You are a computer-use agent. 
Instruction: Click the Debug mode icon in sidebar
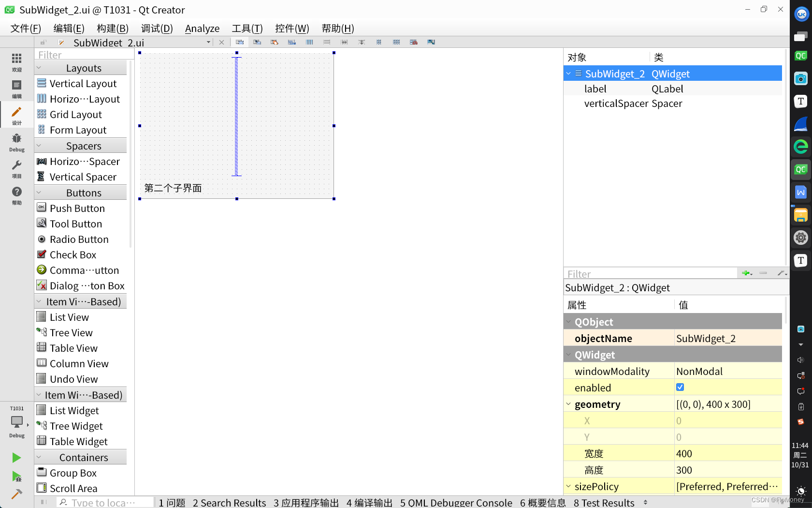click(x=16, y=141)
